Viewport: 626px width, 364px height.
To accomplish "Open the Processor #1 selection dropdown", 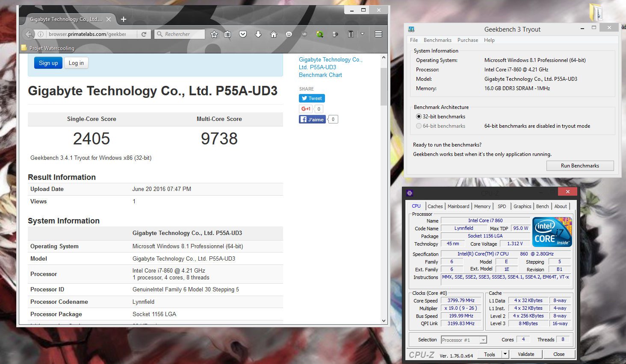I will tap(464, 340).
